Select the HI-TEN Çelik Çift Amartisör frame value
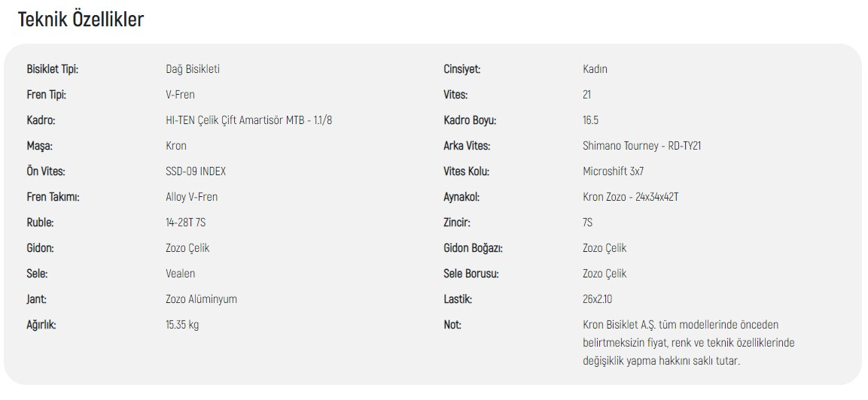Viewport: 868px width, 400px height. click(248, 120)
